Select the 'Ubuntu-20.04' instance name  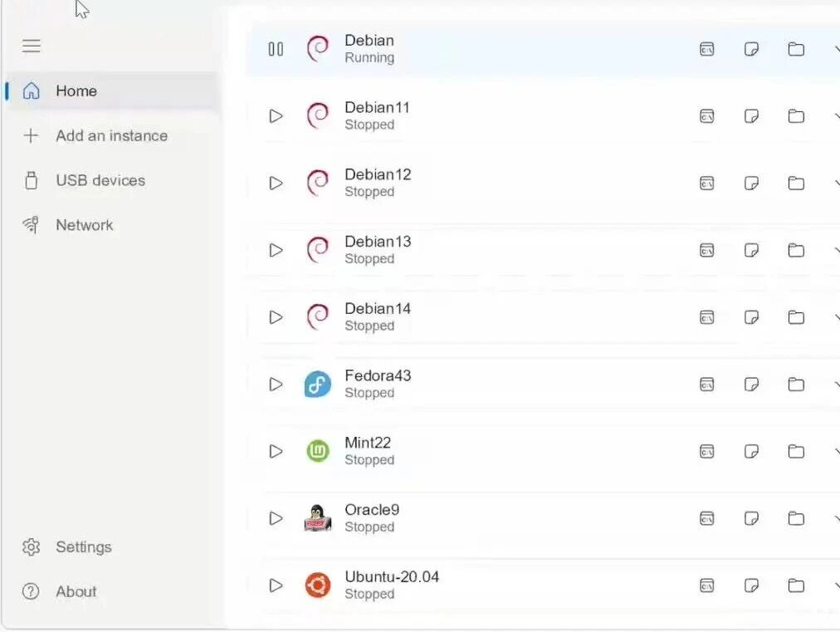392,577
